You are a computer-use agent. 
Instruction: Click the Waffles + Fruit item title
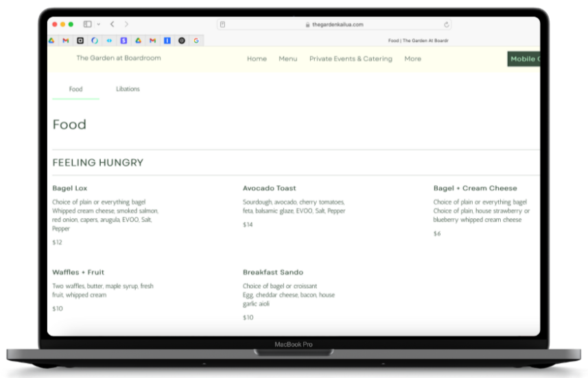(x=78, y=272)
